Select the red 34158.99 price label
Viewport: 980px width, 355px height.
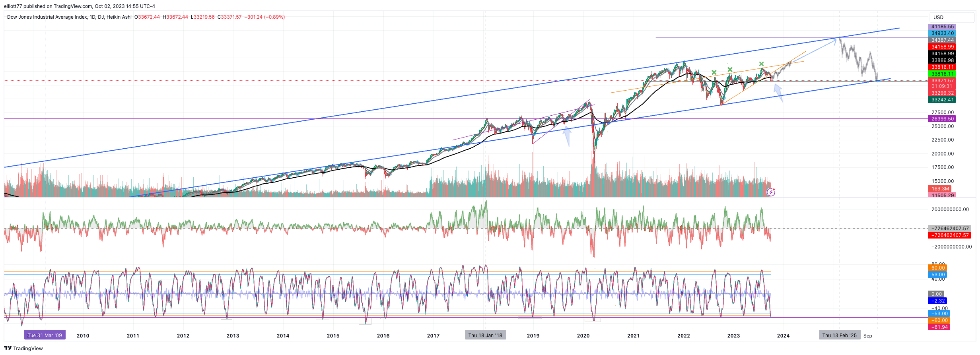942,47
